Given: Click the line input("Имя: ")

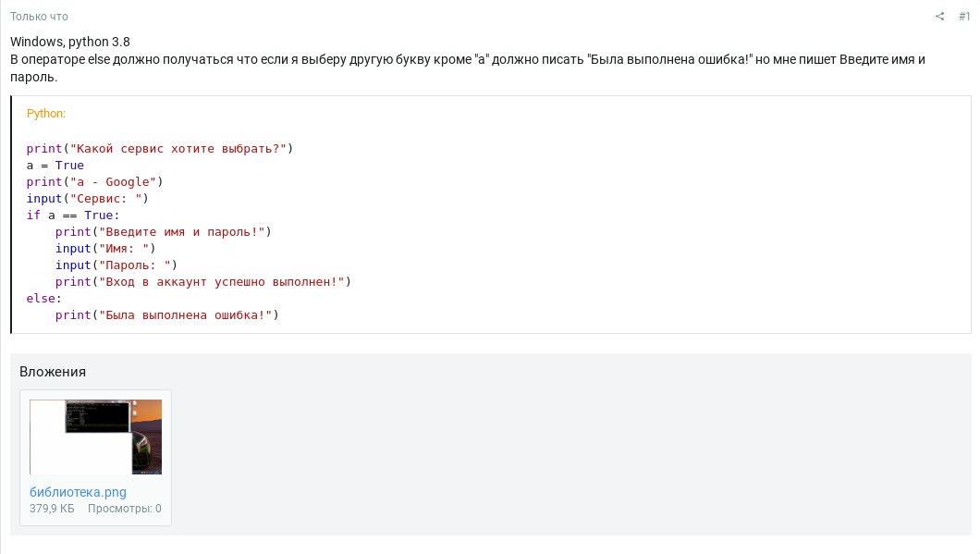Looking at the screenshot, I should click(105, 248).
